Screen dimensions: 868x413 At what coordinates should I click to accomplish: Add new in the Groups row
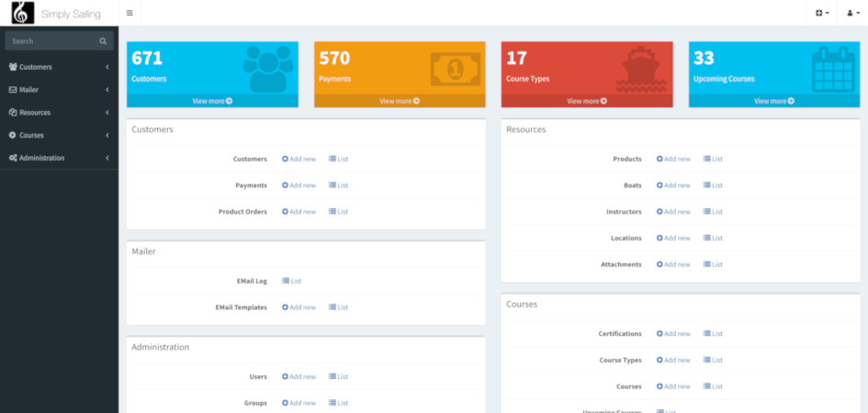click(x=299, y=403)
